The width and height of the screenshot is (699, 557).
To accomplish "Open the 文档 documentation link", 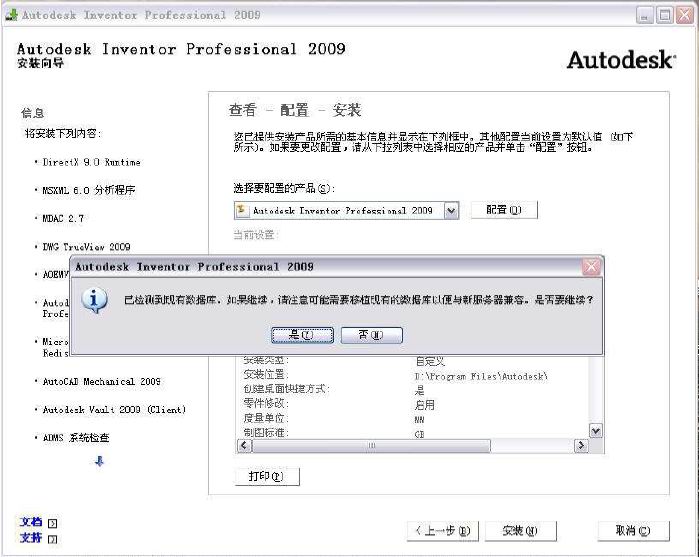I will pyautogui.click(x=31, y=522).
